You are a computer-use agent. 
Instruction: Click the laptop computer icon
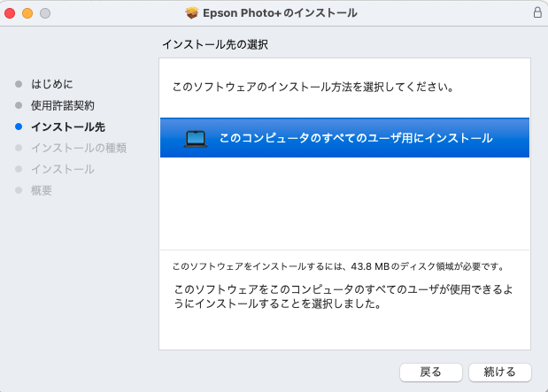click(196, 139)
